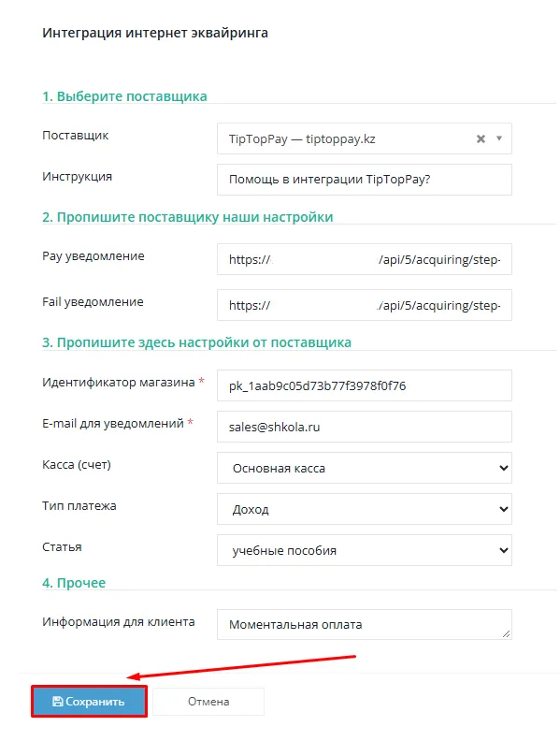Click the chevron of the Основная касса select
The image size is (560, 741).
[503, 468]
